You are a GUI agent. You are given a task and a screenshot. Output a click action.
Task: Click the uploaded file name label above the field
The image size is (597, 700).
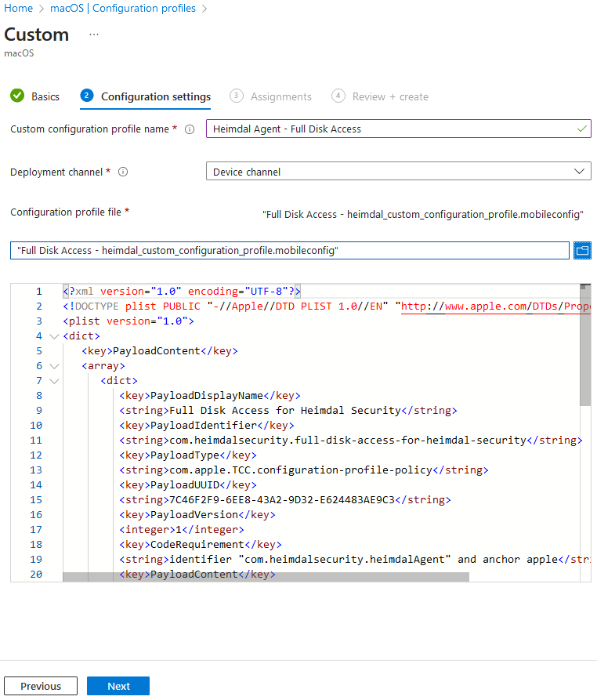click(422, 215)
